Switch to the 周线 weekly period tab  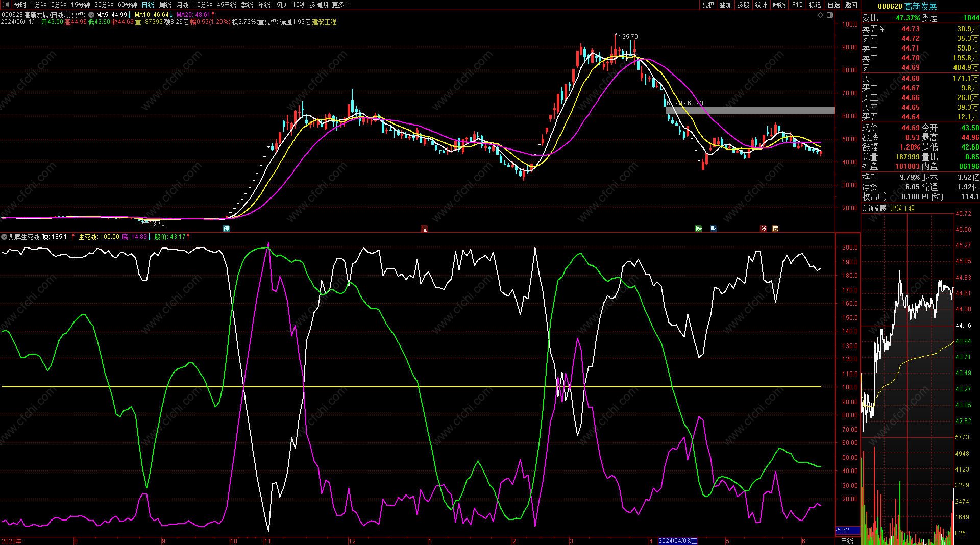(x=165, y=5)
